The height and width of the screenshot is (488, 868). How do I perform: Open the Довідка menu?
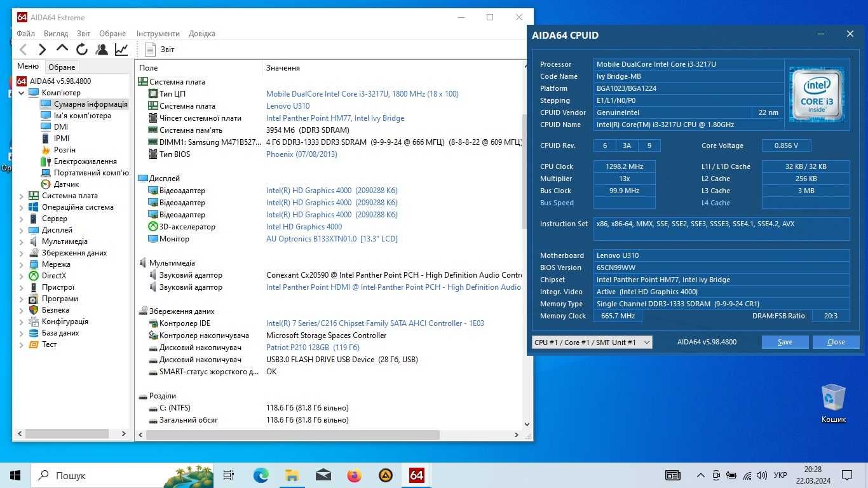tap(202, 34)
